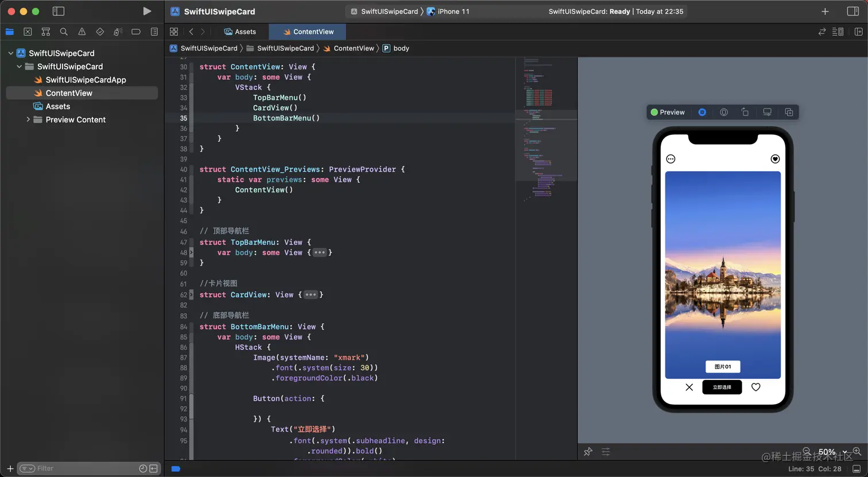
Task: Select scheme SwiftUISwipeCard in toolbar
Action: coord(384,11)
